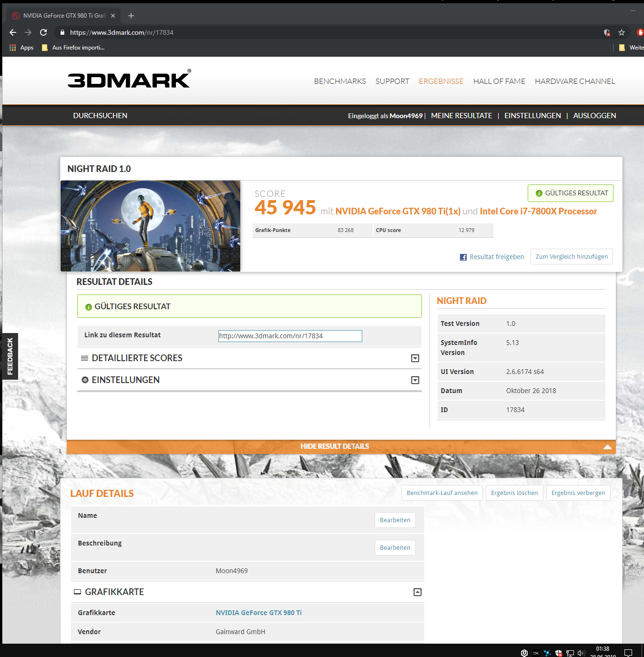Open the Apps grid shortcut
This screenshot has width=644, height=657.
coord(21,48)
